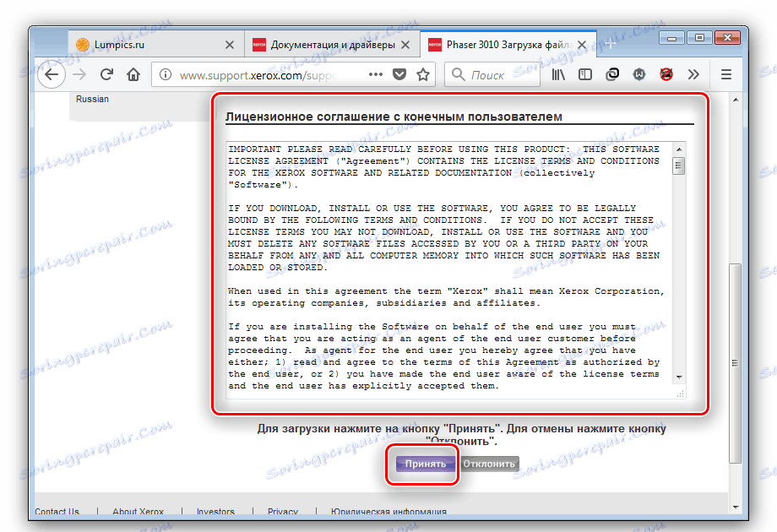Click the page scrollbar down arrow

(736, 508)
